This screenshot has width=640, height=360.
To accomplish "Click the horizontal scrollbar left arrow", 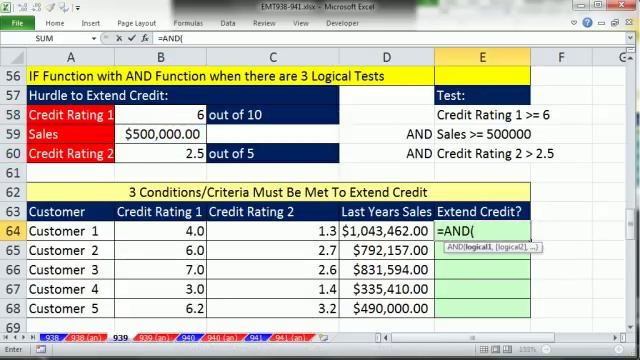I will pyautogui.click(x=385, y=338).
